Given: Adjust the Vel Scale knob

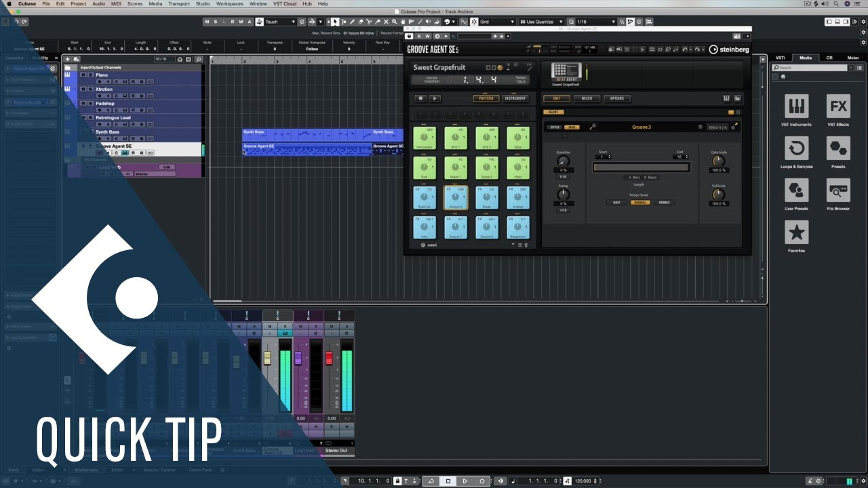Looking at the screenshot, I should (718, 195).
